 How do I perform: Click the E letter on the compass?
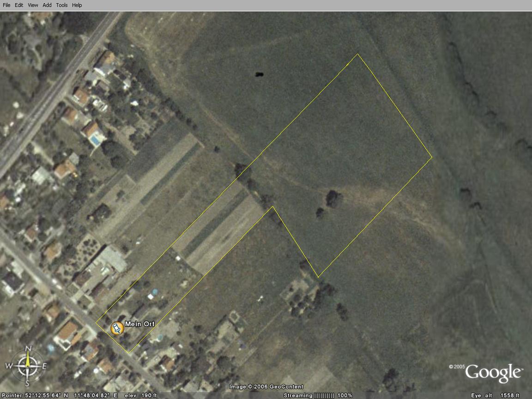click(x=44, y=366)
